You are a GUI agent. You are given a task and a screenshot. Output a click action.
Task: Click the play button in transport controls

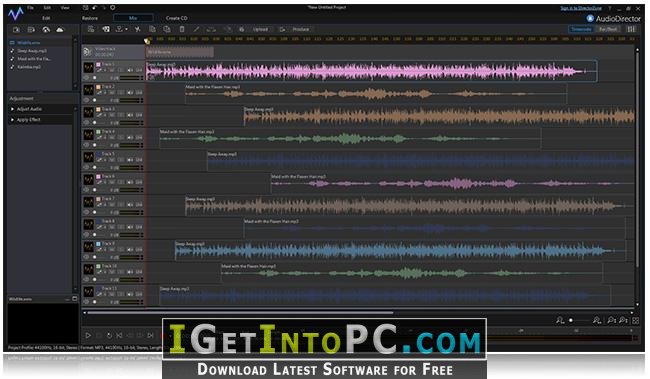88,335
